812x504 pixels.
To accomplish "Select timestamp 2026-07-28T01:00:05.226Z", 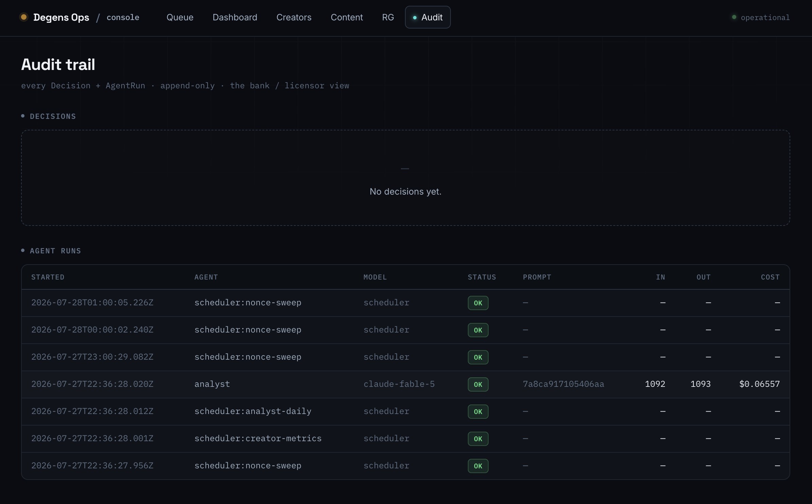I will click(x=92, y=303).
